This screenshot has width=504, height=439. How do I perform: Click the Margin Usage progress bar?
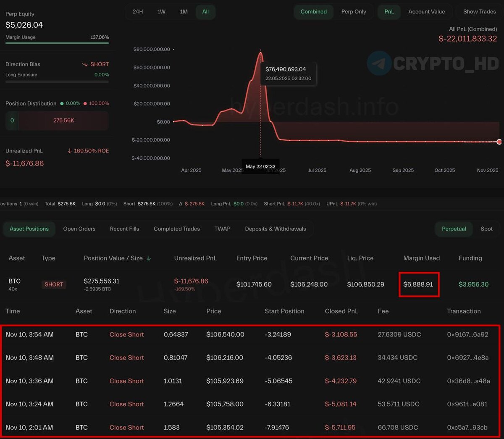pyautogui.click(x=57, y=43)
